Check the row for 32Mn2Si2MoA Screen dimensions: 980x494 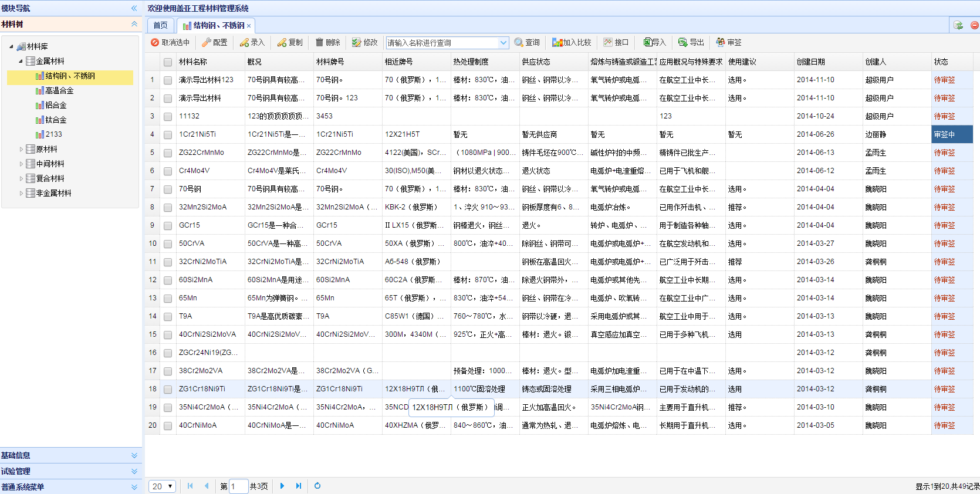point(168,208)
